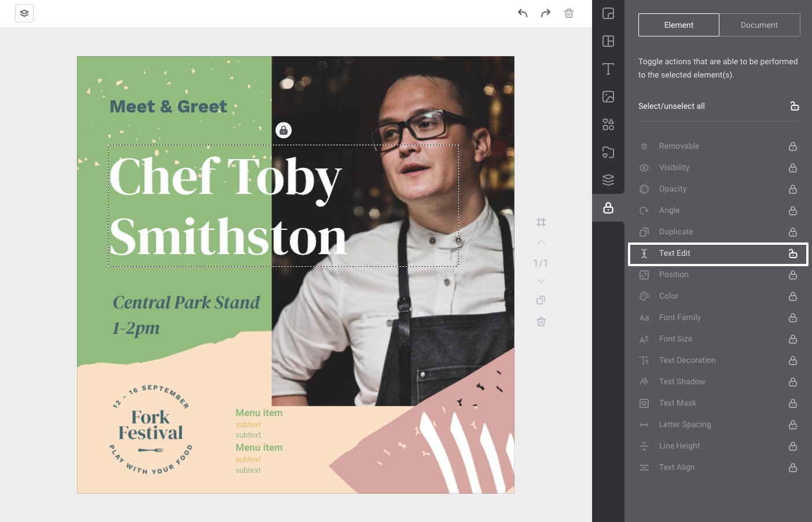Go to next page with the down chevron
The width and height of the screenshot is (812, 522).
click(x=541, y=281)
